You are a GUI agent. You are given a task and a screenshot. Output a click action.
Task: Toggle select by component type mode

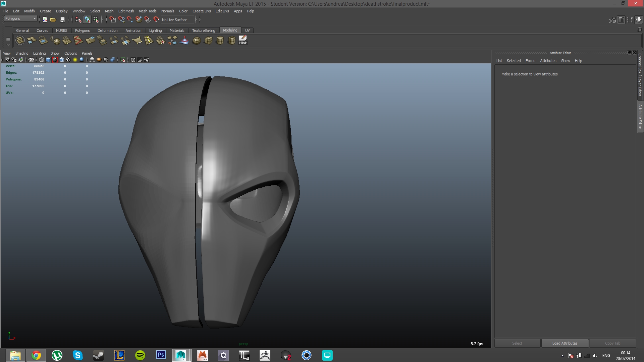point(96,20)
